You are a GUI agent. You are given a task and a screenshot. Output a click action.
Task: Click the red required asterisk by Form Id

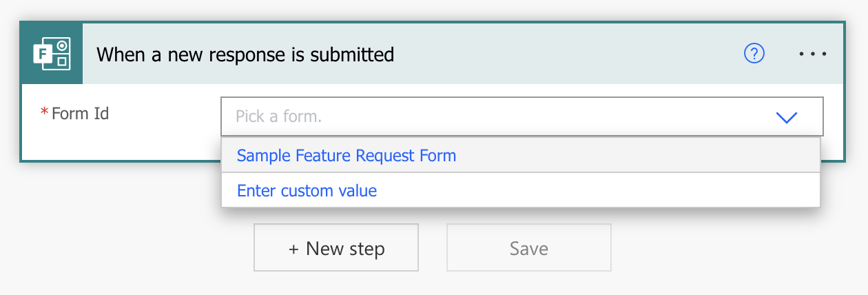[45, 112]
